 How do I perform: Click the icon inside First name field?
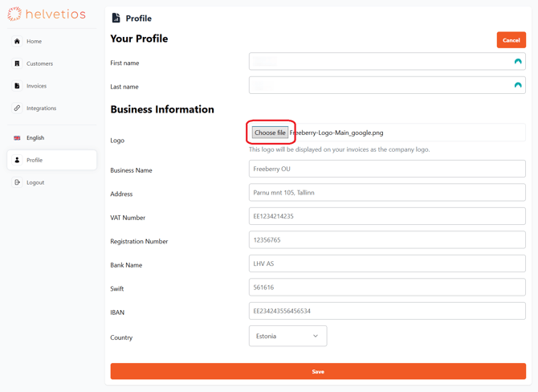pyautogui.click(x=518, y=61)
